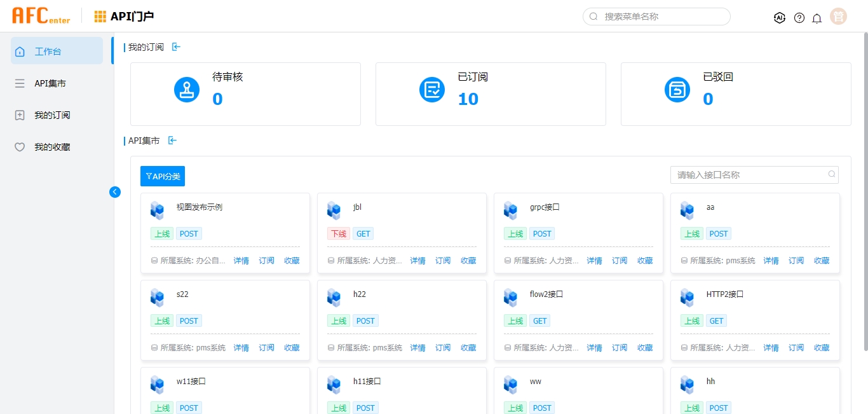Click the 待审核 stamp icon

(187, 89)
